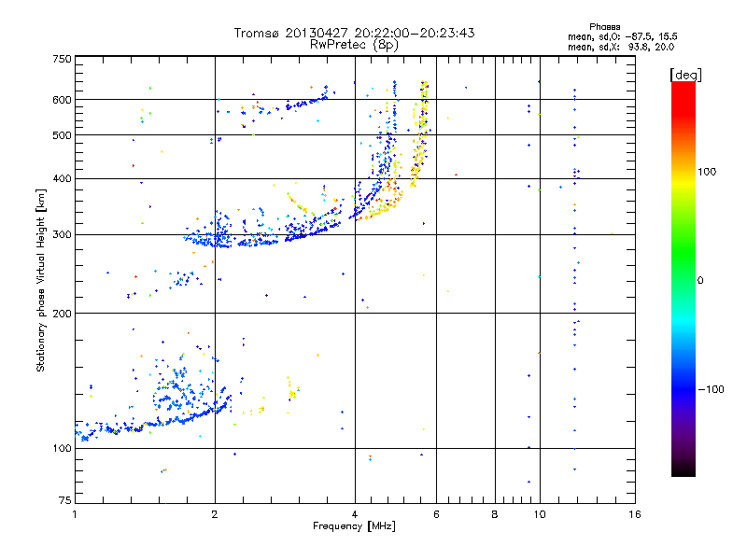Click the y-axis tick label '75'
747x560 pixels.
coord(65,500)
